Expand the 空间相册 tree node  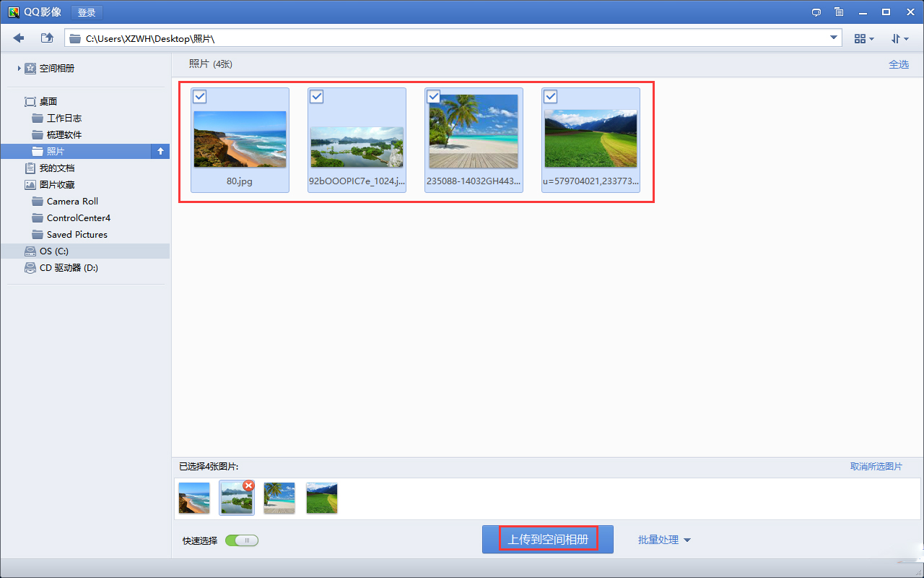(x=17, y=68)
